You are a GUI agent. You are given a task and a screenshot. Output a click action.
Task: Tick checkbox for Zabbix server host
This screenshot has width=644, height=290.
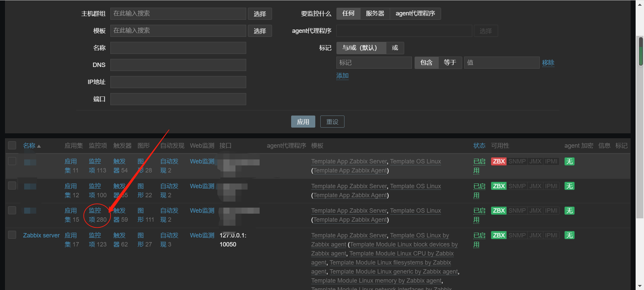[12, 235]
